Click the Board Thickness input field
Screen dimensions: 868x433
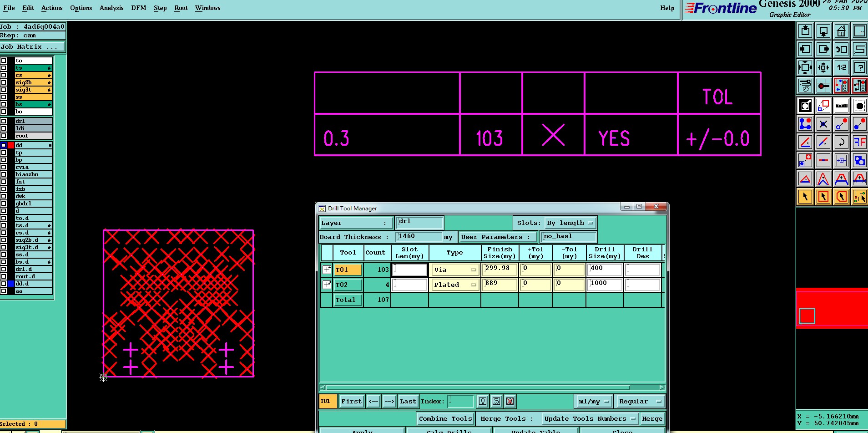(419, 237)
